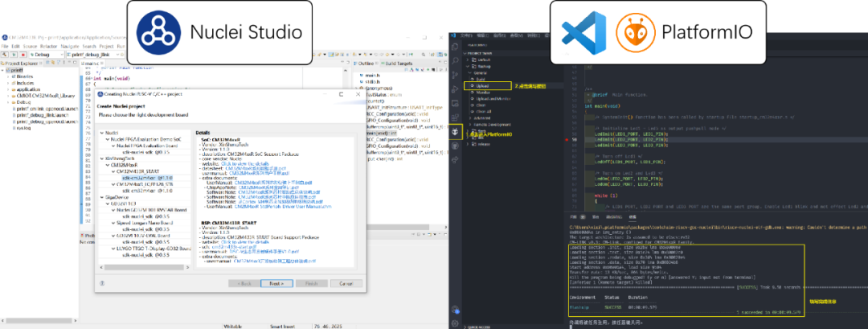Collapse the XinShengTech node in board tree
The width and height of the screenshot is (868, 329).
coord(102,158)
